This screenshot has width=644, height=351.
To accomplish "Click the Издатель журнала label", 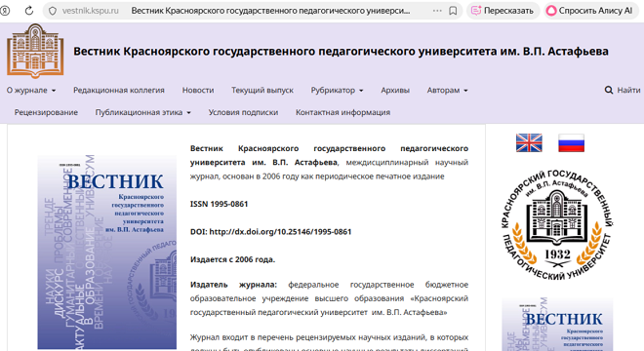I will 233,285.
